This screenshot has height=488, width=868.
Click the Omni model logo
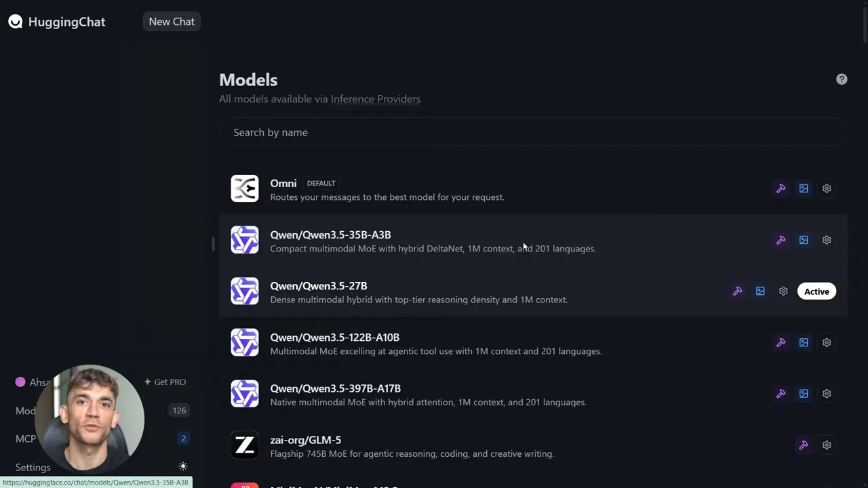pos(245,188)
